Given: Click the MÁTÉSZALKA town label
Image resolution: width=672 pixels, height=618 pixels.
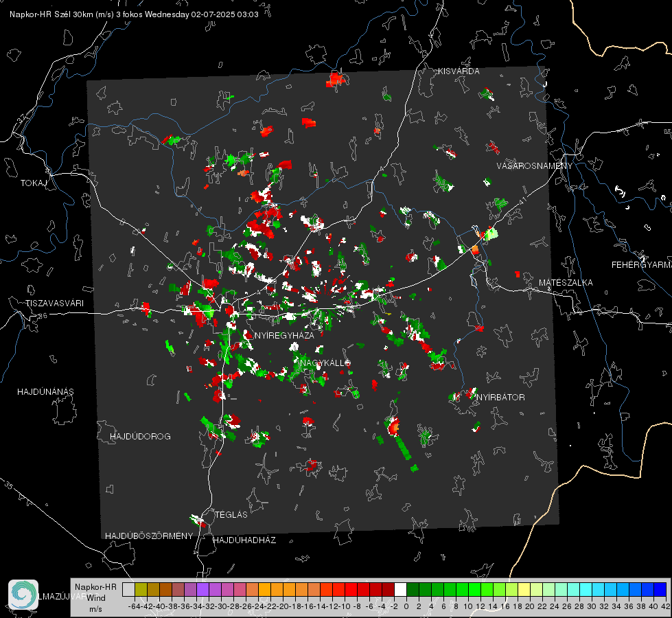Looking at the screenshot, I should tap(566, 283).
